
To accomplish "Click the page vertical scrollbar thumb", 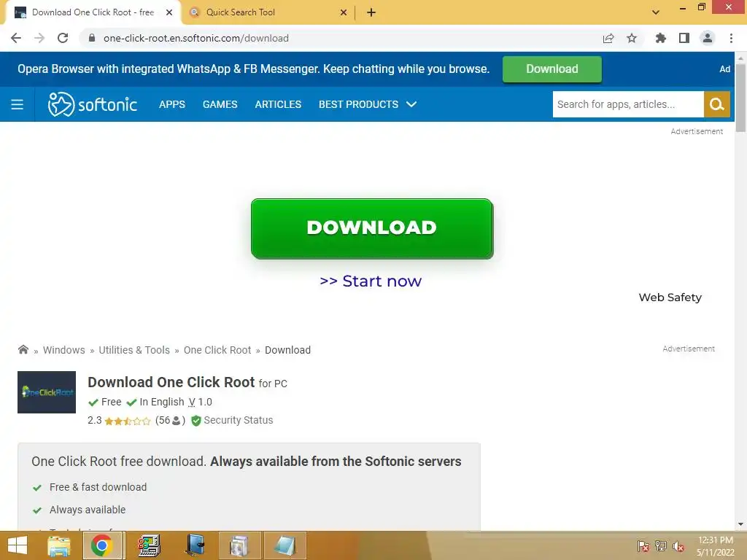I will (740, 98).
